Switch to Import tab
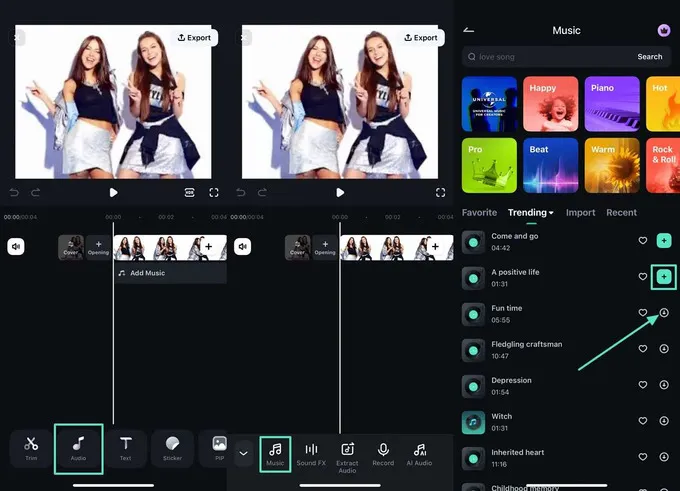The height and width of the screenshot is (491, 680). pos(580,213)
